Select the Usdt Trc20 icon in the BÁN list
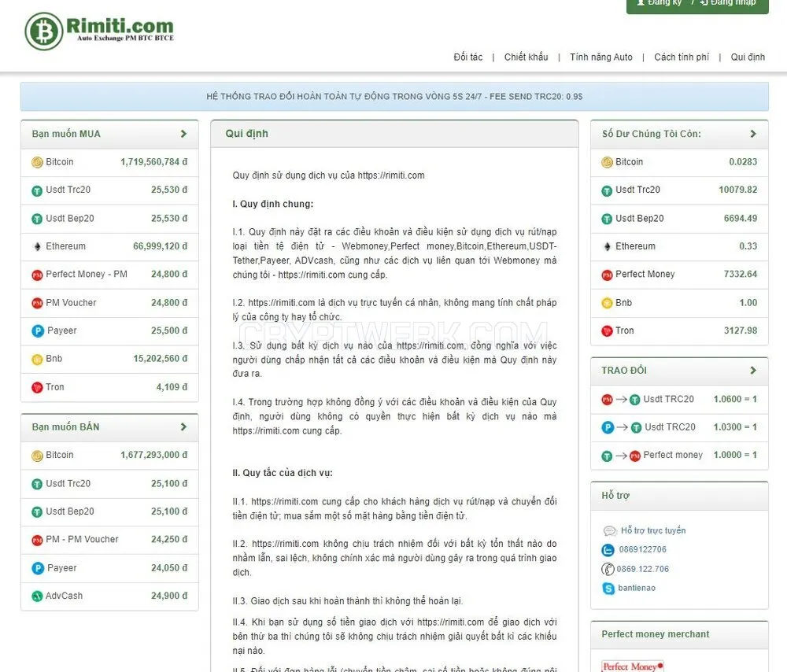The image size is (787, 672). (x=37, y=484)
